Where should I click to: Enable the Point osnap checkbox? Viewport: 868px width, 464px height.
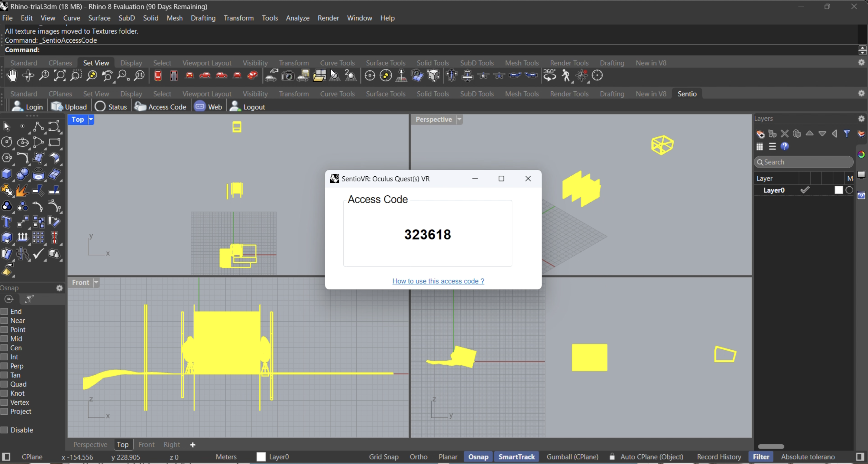tap(4, 330)
